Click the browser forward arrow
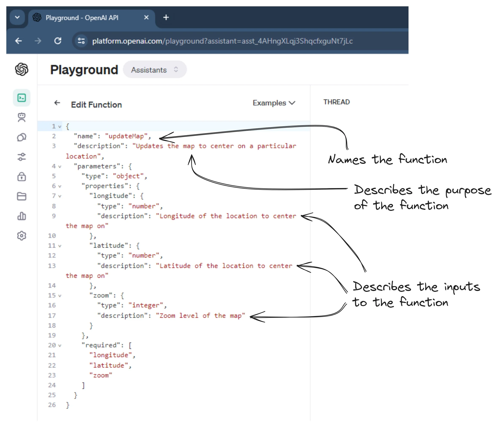The height and width of the screenshot is (427, 504). [x=38, y=41]
